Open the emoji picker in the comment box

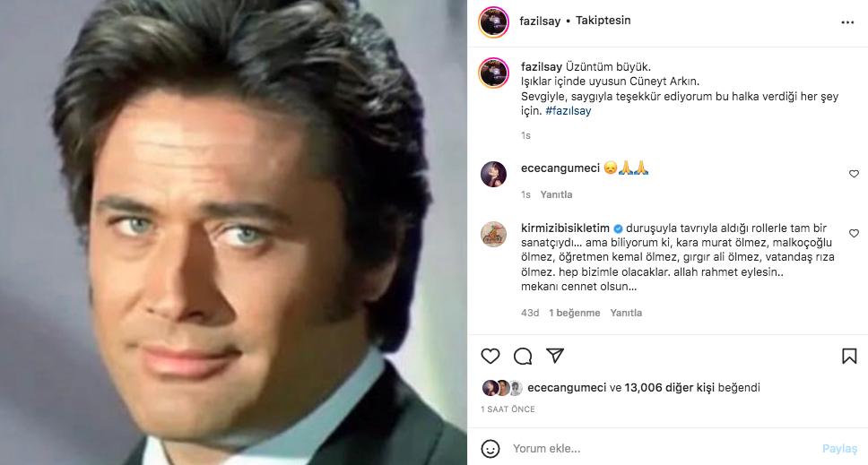click(490, 448)
